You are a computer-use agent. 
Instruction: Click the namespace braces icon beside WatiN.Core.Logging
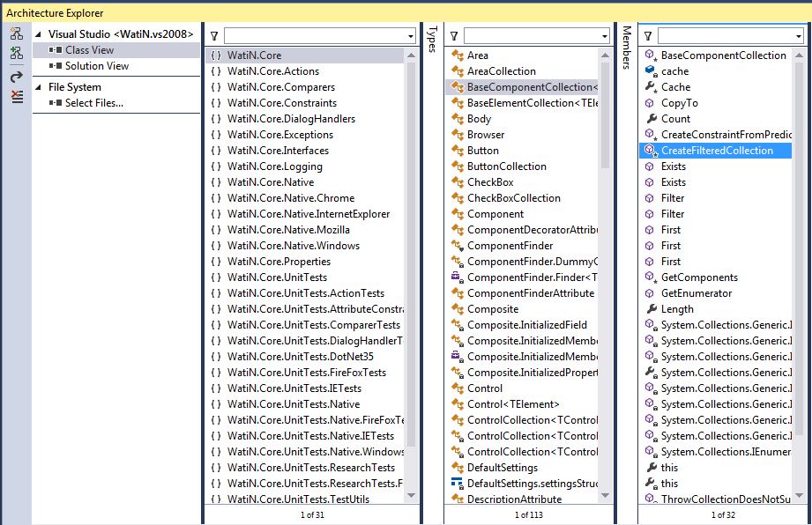[216, 166]
